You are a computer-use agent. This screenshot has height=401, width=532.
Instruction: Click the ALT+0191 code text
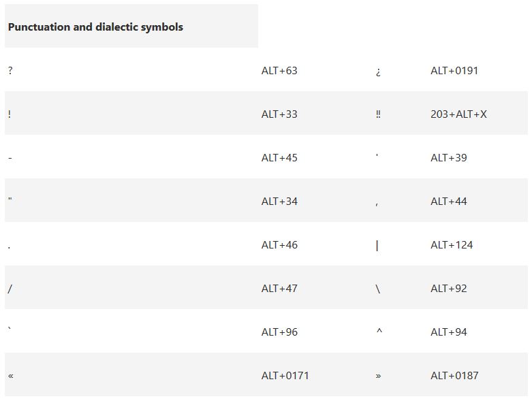(x=454, y=71)
